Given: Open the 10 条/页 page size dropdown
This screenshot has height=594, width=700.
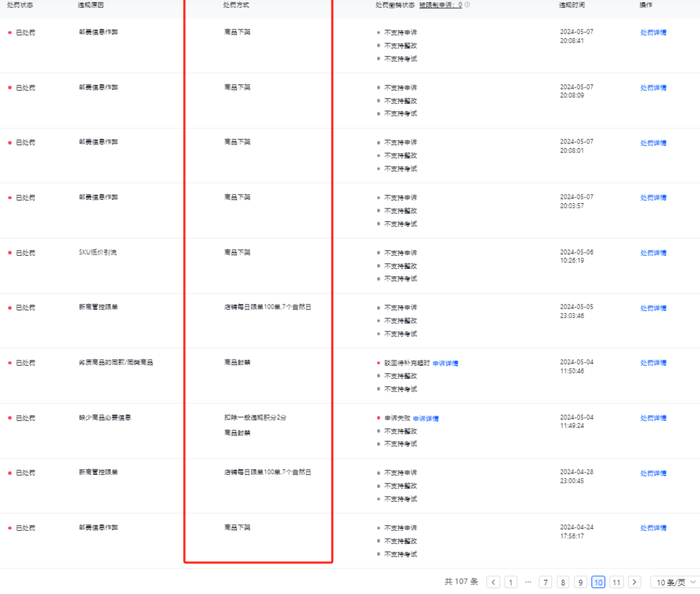Looking at the screenshot, I should (x=674, y=582).
